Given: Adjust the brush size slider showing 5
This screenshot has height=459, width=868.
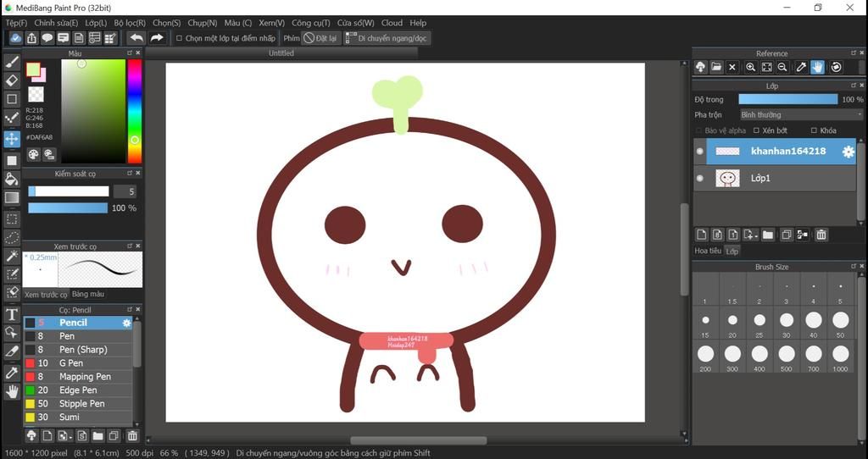Looking at the screenshot, I should click(69, 191).
